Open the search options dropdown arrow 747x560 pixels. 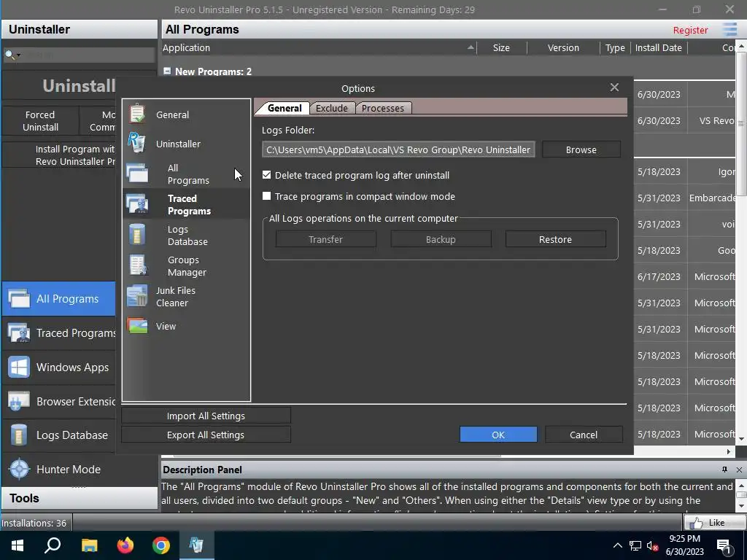18,55
